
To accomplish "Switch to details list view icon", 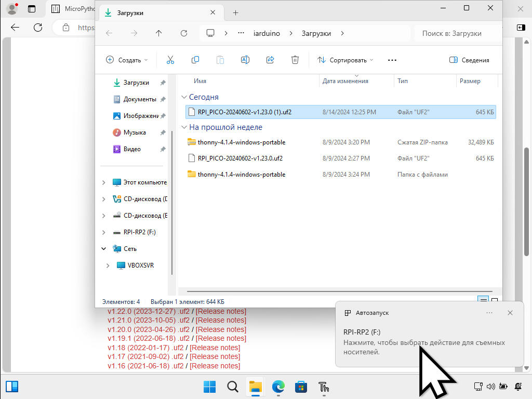I will point(483,300).
